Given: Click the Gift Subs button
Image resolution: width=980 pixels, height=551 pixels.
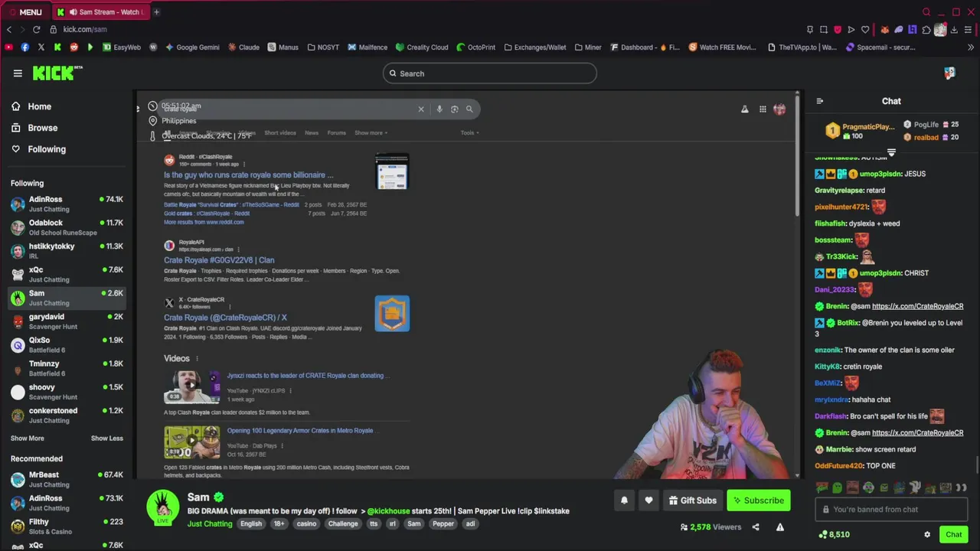Looking at the screenshot, I should pos(692,500).
